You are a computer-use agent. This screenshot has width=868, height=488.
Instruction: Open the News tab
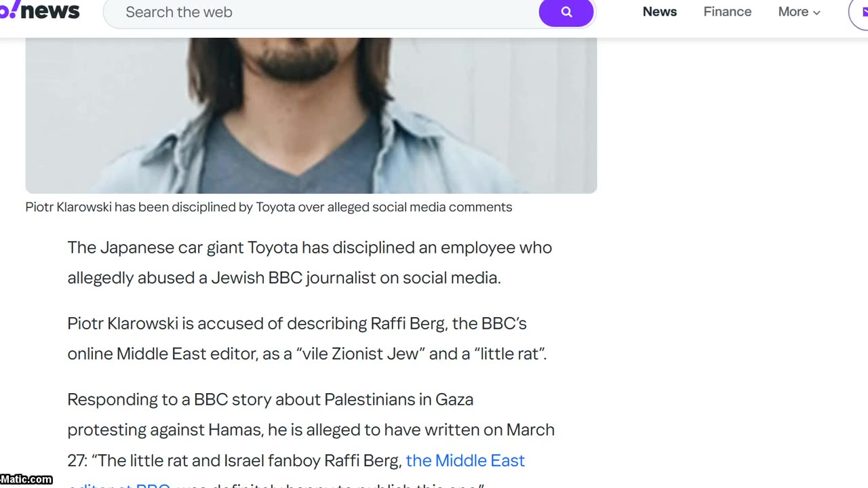coord(660,12)
